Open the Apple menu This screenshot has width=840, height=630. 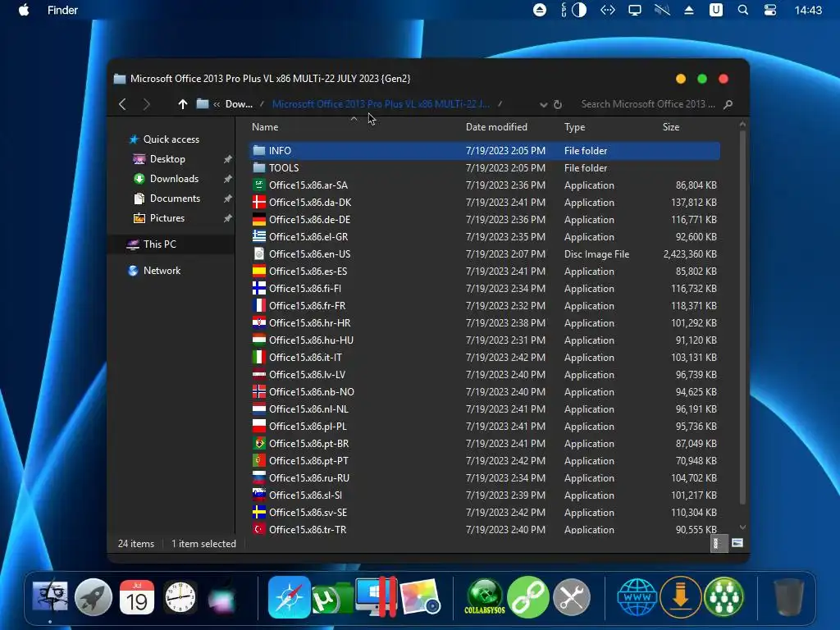[24, 10]
